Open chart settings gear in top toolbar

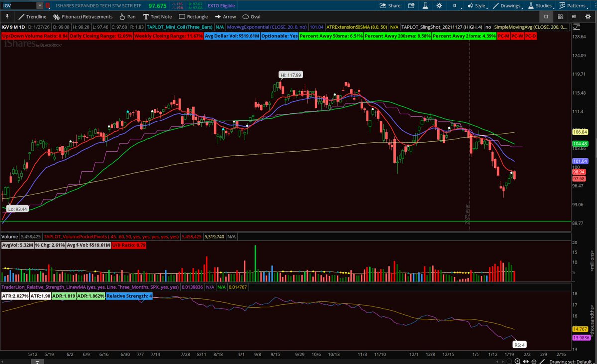pyautogui.click(x=439, y=5)
